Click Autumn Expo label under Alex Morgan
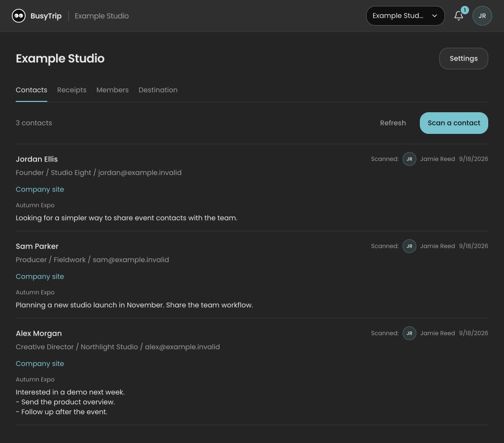This screenshot has width=504, height=443. tap(35, 380)
